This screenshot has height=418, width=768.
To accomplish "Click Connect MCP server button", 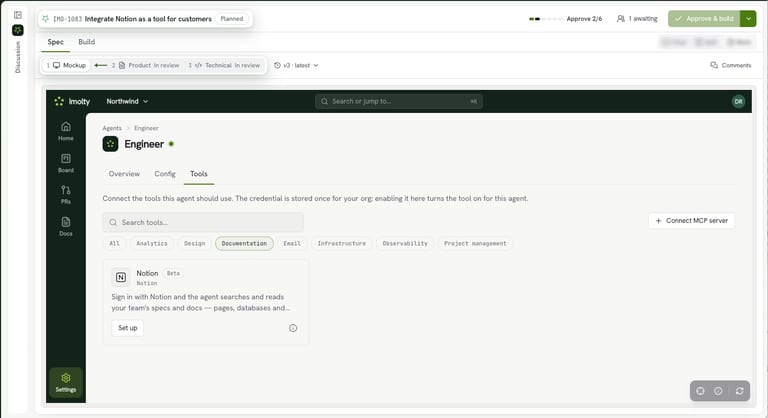I will pos(692,221).
